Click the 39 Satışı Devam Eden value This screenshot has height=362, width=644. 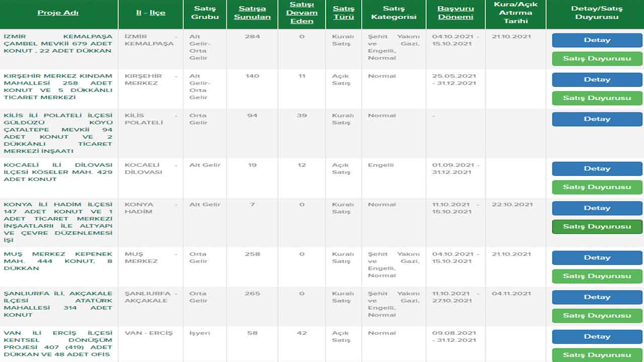(x=301, y=116)
